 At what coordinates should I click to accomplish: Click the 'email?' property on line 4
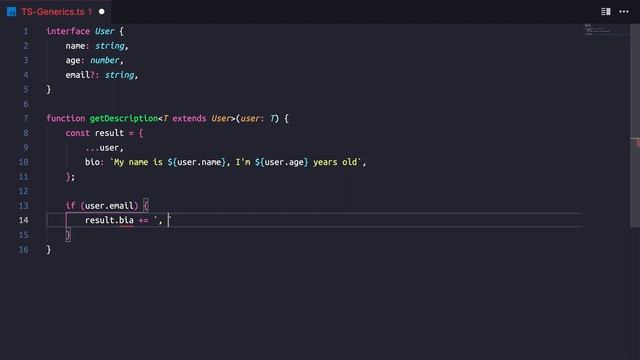80,75
